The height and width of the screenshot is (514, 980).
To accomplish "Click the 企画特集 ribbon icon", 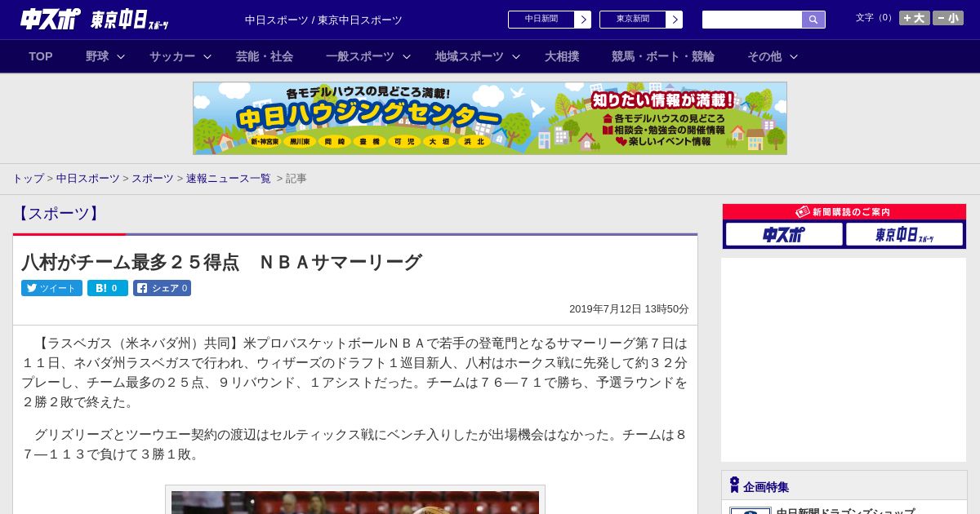I will click(734, 485).
